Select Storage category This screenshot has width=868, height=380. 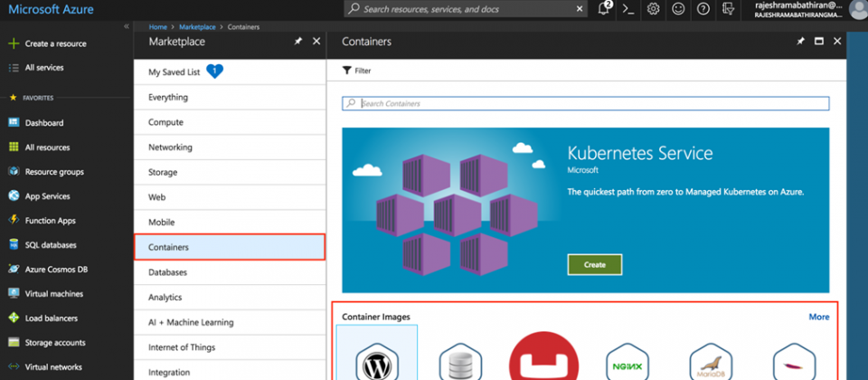tap(229, 172)
